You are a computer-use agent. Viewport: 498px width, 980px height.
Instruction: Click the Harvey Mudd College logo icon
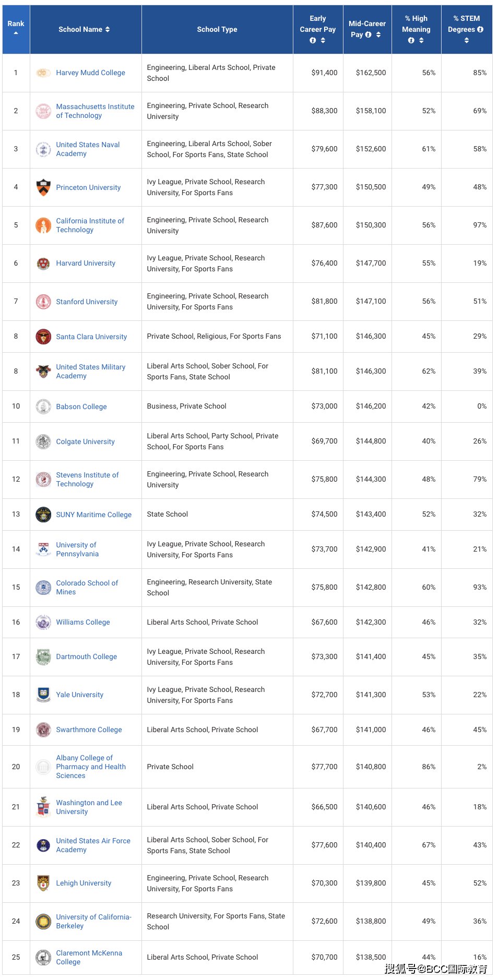pos(43,73)
